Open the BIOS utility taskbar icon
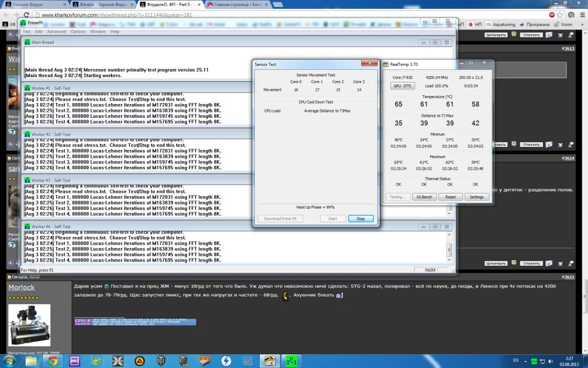Image resolution: width=588 pixels, height=368 pixels. [x=204, y=361]
